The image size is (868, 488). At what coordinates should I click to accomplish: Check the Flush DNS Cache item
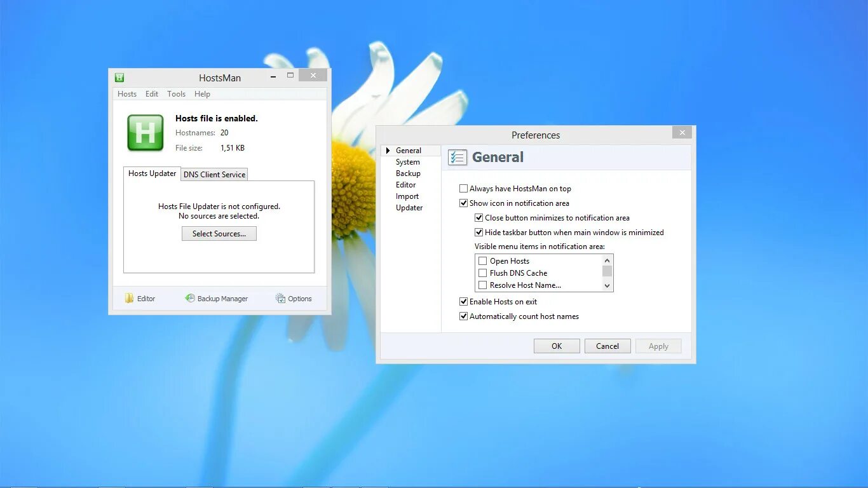click(x=483, y=273)
